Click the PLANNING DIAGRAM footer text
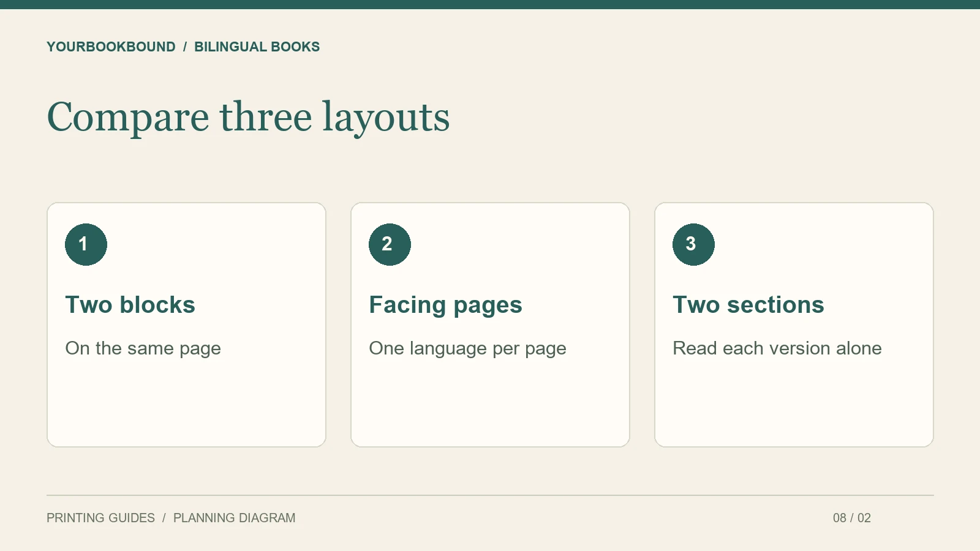Screen dimensions: 980x551 pyautogui.click(x=234, y=518)
